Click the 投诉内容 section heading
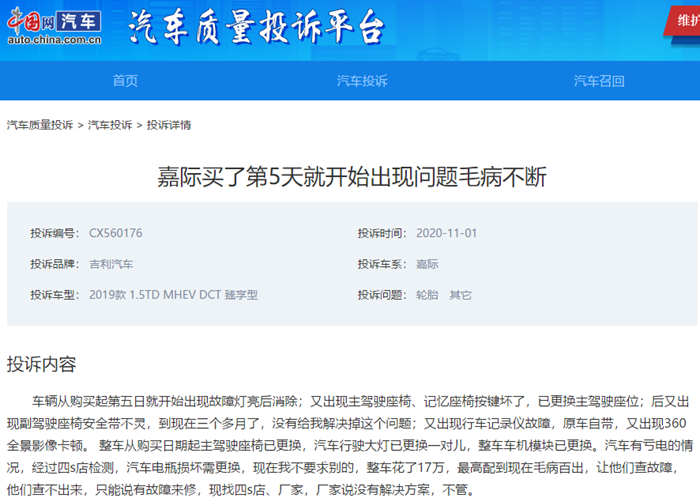Image resolution: width=700 pixels, height=498 pixels. 41,364
